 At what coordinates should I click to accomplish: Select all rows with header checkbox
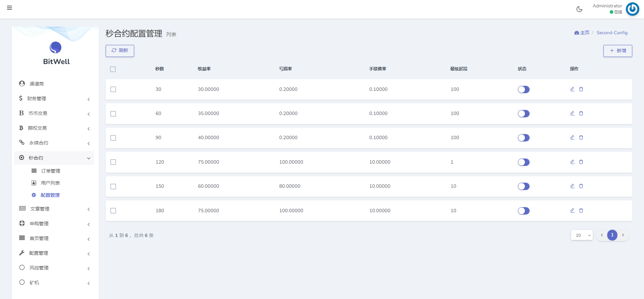pyautogui.click(x=113, y=69)
